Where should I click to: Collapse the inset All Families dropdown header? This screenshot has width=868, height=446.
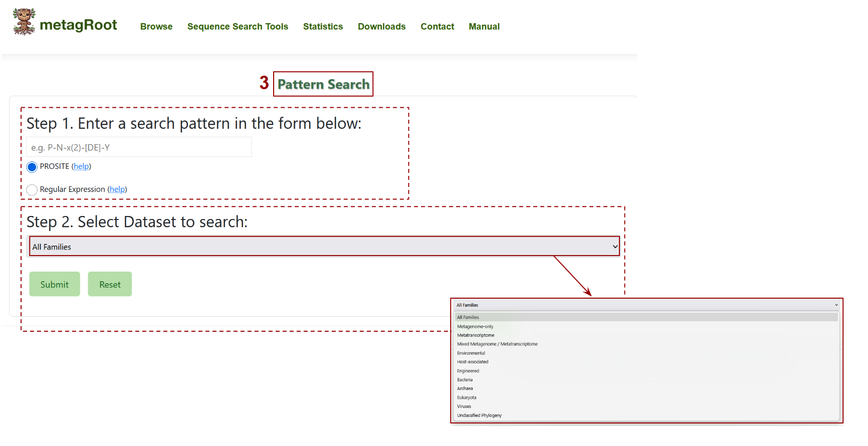click(x=646, y=305)
